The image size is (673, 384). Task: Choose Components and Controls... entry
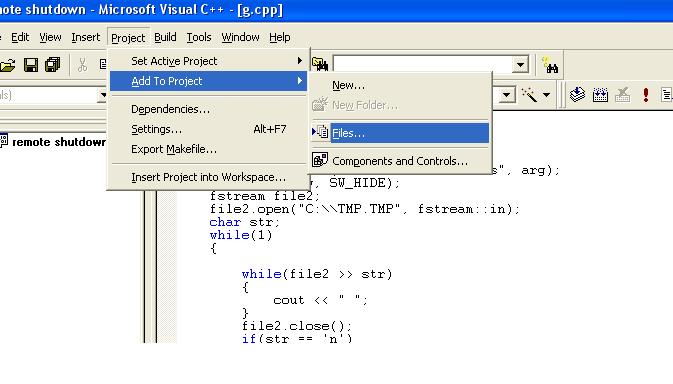click(400, 161)
